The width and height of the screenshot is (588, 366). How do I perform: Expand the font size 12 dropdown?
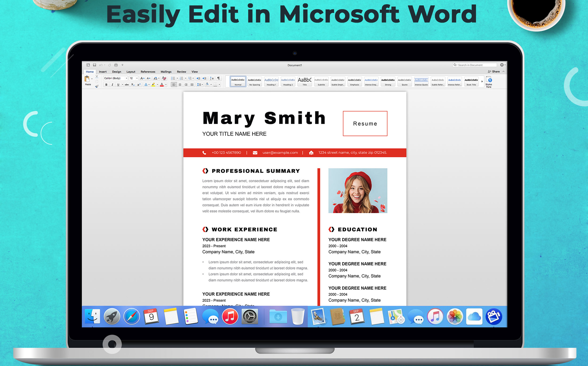(x=137, y=78)
